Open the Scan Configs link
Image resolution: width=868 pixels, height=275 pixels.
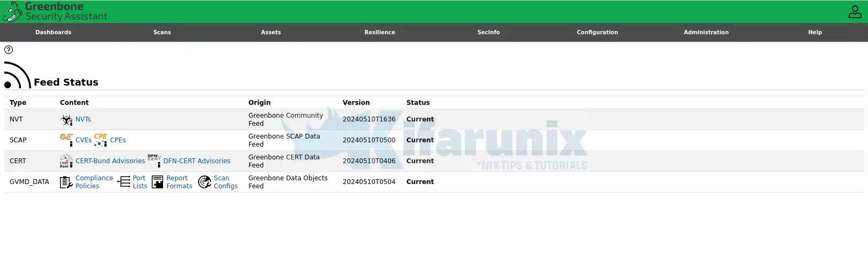(225, 182)
